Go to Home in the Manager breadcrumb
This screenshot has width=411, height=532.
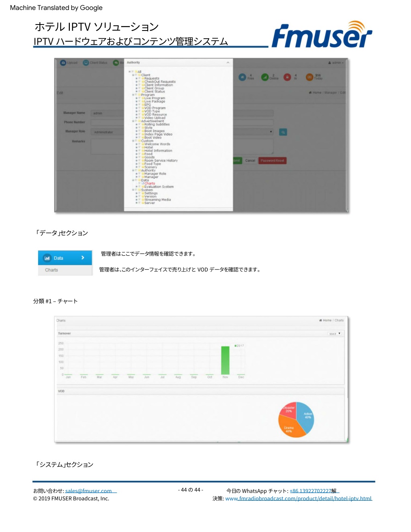click(x=315, y=93)
